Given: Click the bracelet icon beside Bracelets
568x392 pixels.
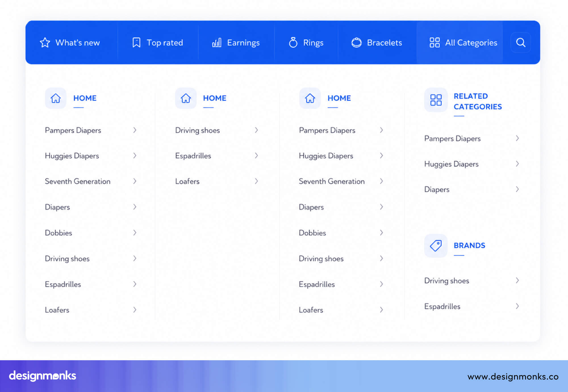Looking at the screenshot, I should pos(356,43).
